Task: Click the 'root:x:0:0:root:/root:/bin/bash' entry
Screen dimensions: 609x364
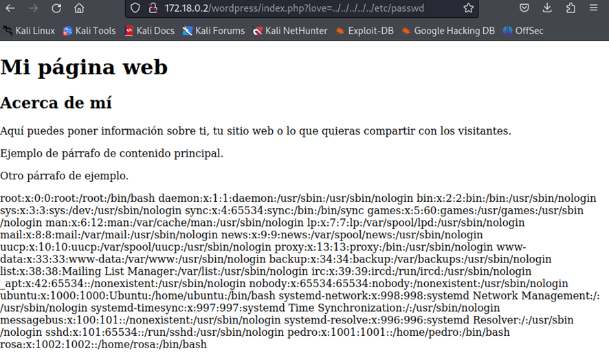Action: [x=77, y=198]
